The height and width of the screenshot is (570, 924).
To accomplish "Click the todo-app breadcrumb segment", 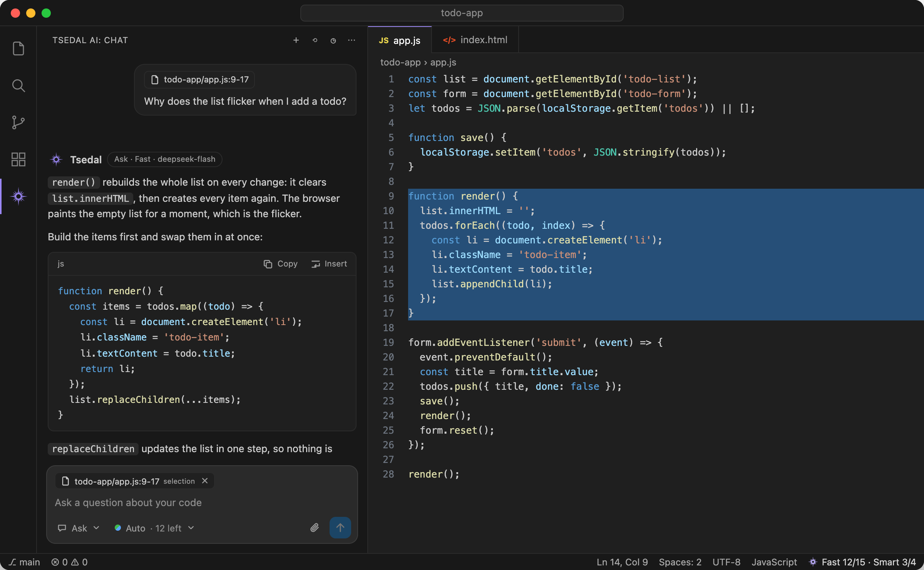I will pos(400,62).
